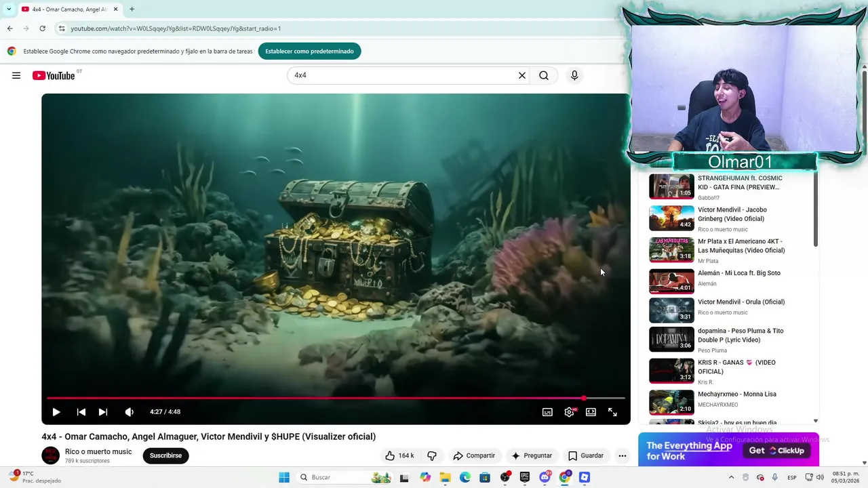Open File Explorer from the taskbar
The image size is (868, 488).
(x=445, y=477)
